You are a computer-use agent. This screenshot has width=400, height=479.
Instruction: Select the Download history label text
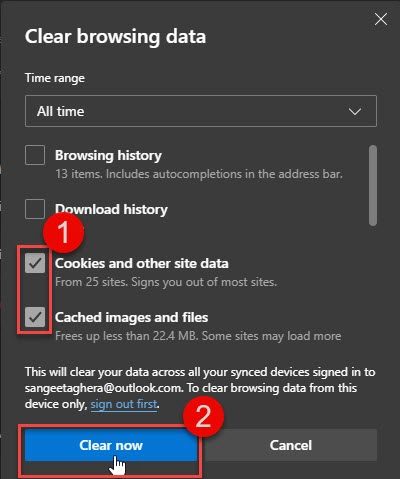tap(111, 209)
